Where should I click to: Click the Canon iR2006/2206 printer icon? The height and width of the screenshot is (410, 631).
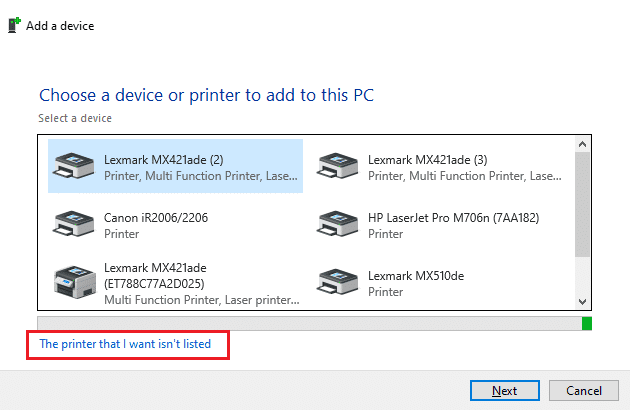(73, 224)
